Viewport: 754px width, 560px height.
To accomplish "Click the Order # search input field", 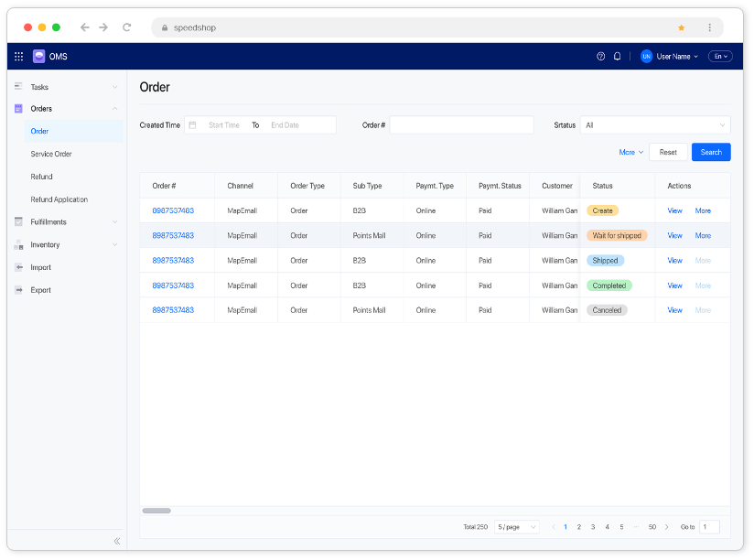I will coord(461,125).
